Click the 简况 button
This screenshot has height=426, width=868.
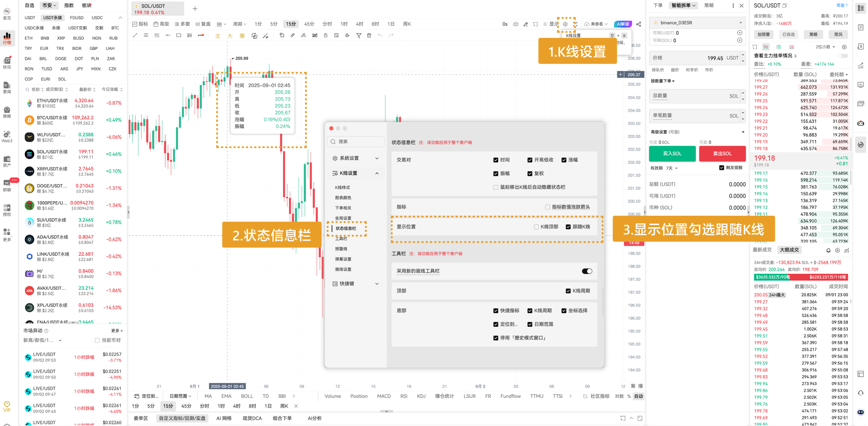(838, 34)
